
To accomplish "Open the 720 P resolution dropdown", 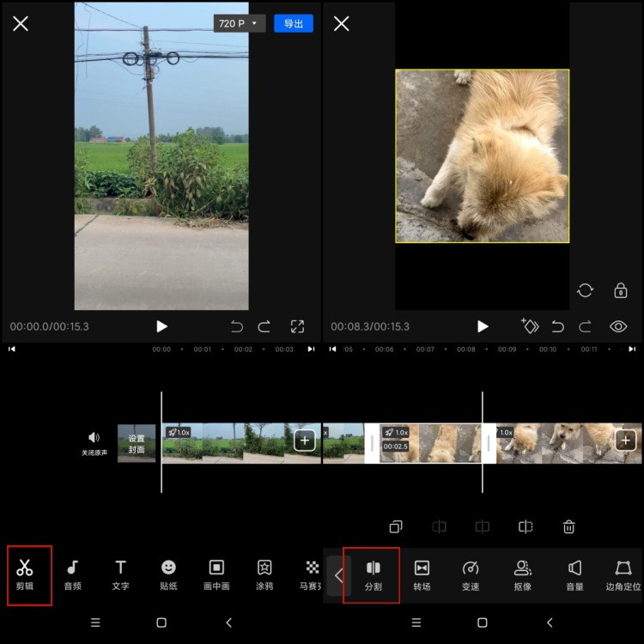I will pos(240,23).
